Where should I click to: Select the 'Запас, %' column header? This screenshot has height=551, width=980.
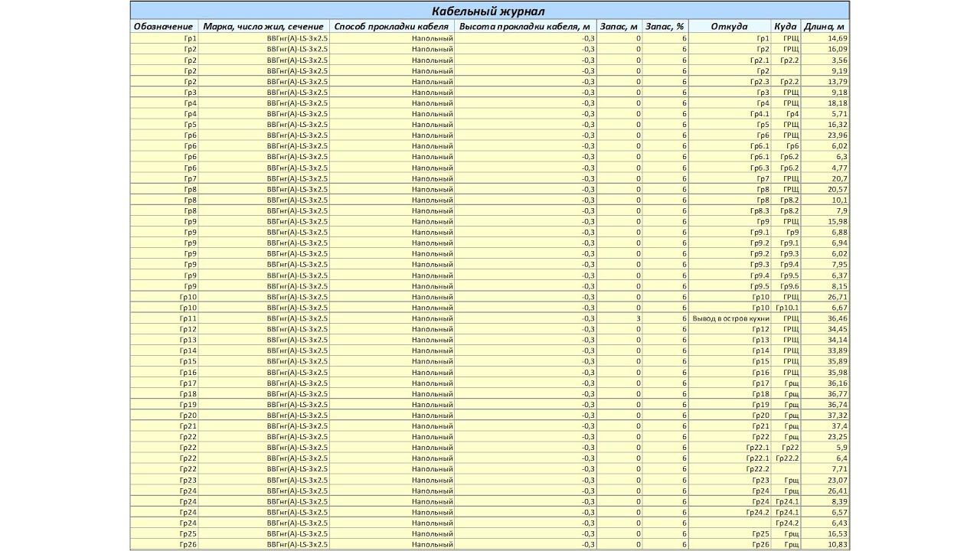point(665,27)
